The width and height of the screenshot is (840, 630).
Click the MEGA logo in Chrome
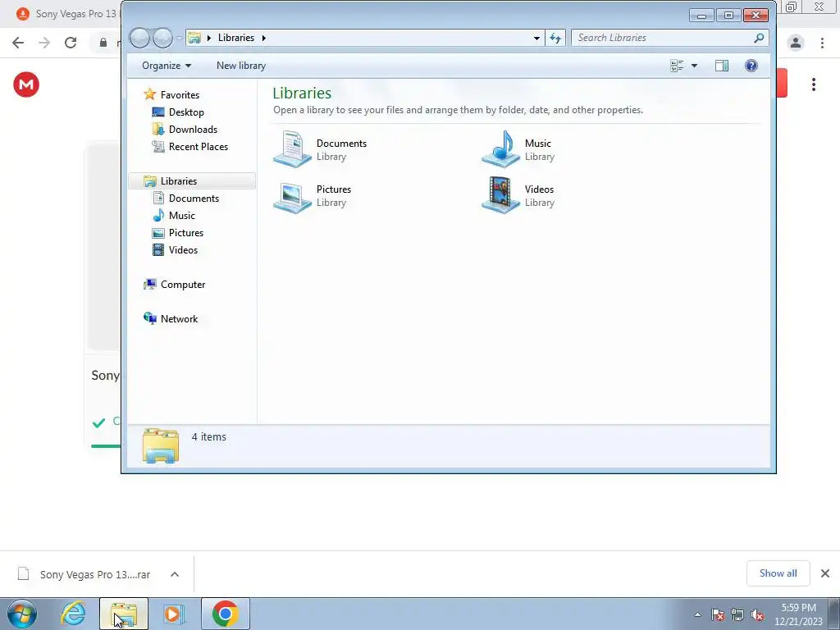tap(26, 84)
